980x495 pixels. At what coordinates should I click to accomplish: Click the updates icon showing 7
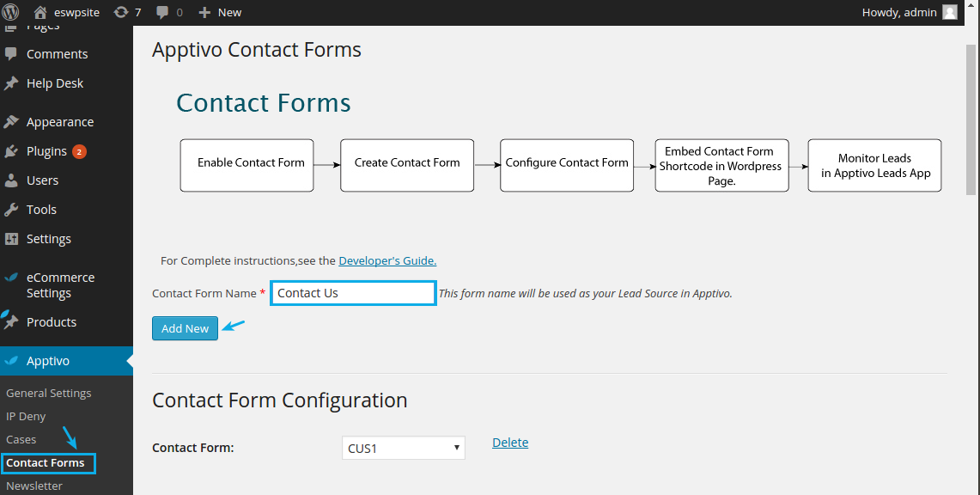[127, 13]
